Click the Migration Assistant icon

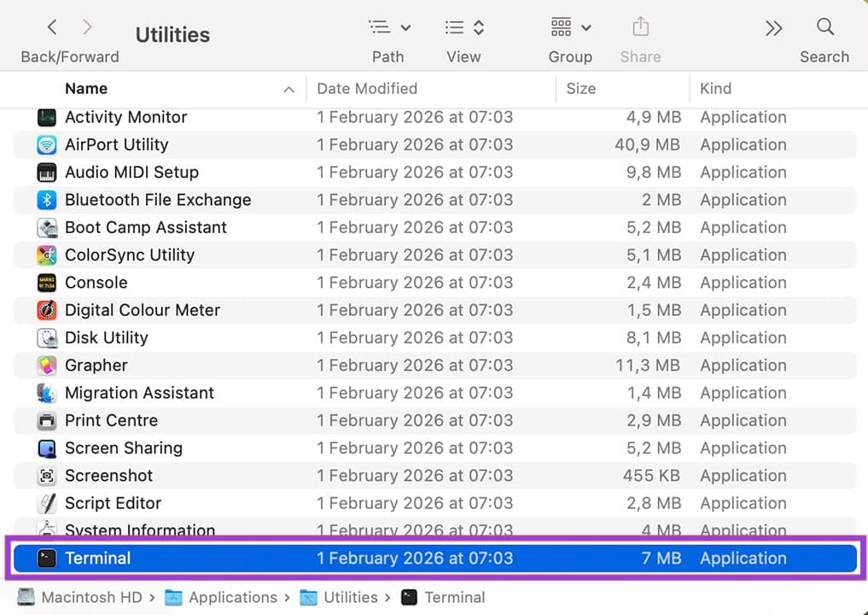46,394
